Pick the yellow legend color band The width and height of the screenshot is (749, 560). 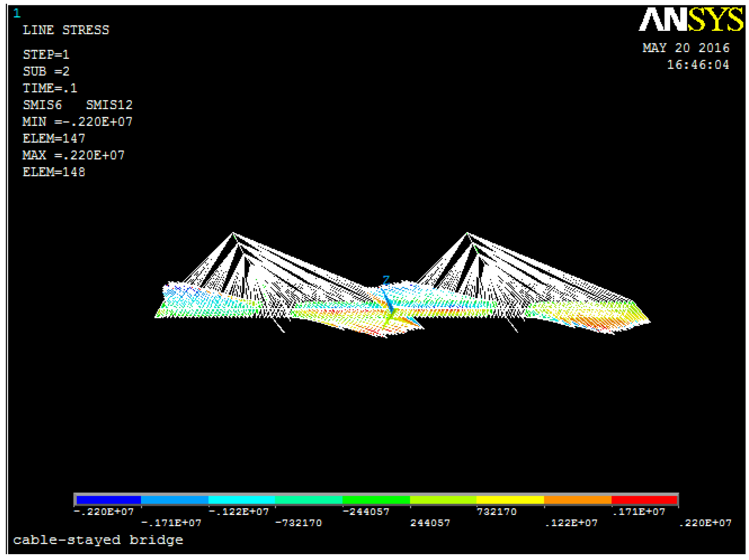pyautogui.click(x=510, y=500)
